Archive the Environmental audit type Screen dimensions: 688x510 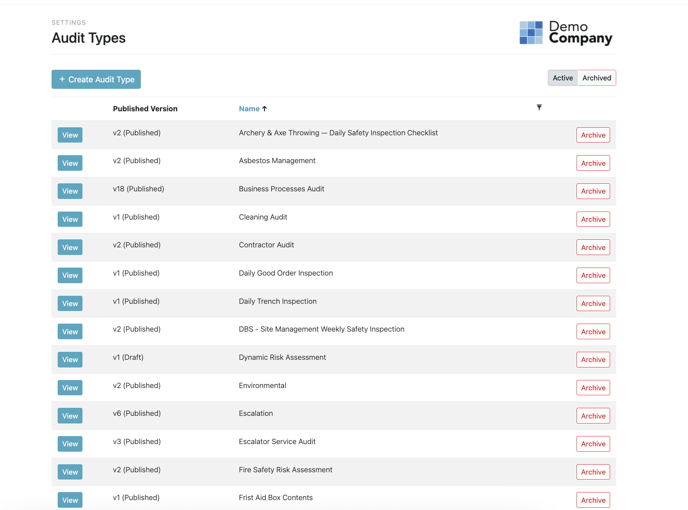593,387
